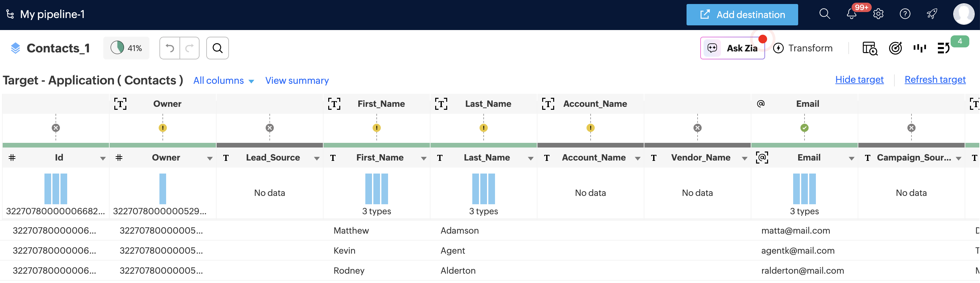The width and height of the screenshot is (980, 283).
Task: Click the Id column distribution bars
Action: point(55,189)
